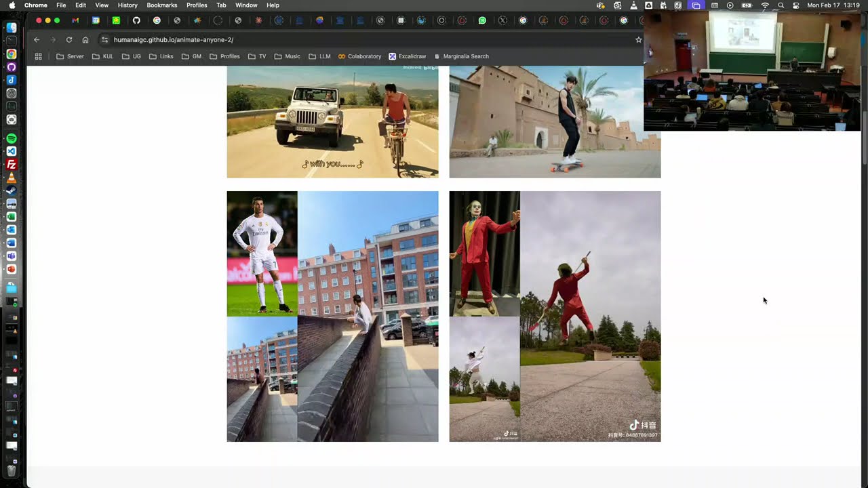Expand the KUL bookmarks folder
The image size is (868, 488).
(103, 56)
